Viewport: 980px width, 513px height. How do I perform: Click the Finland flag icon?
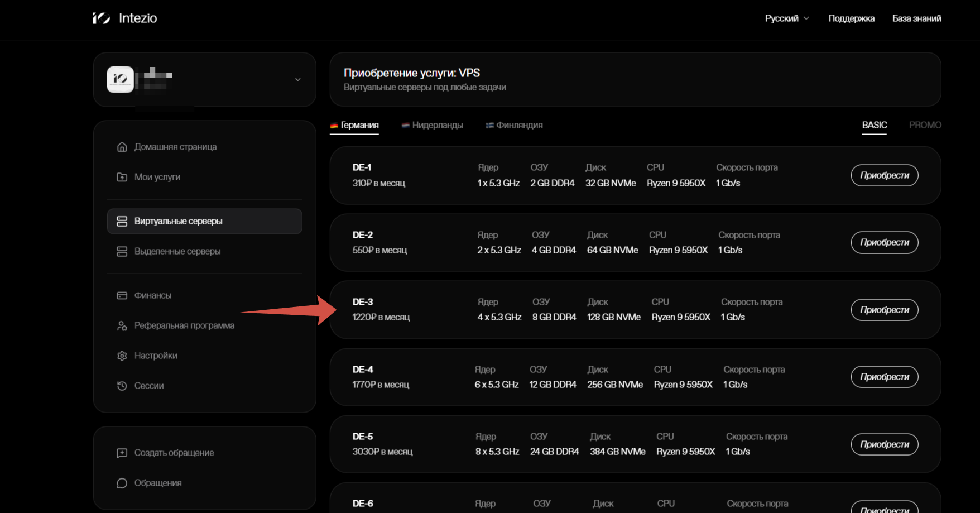click(x=489, y=126)
